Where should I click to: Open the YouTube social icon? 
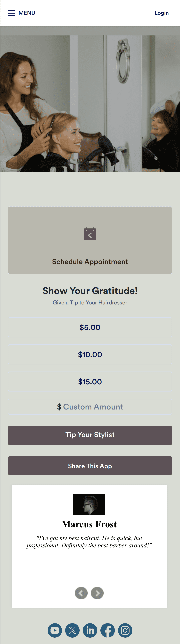(55, 630)
